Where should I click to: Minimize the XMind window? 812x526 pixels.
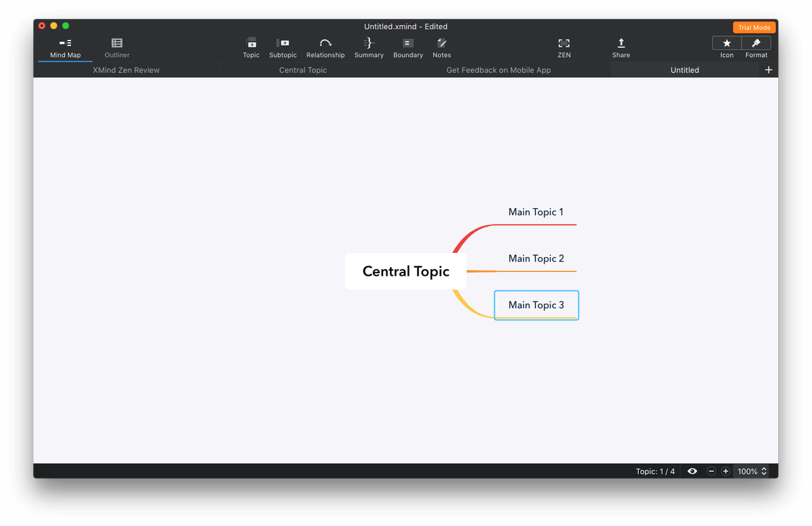click(x=53, y=26)
